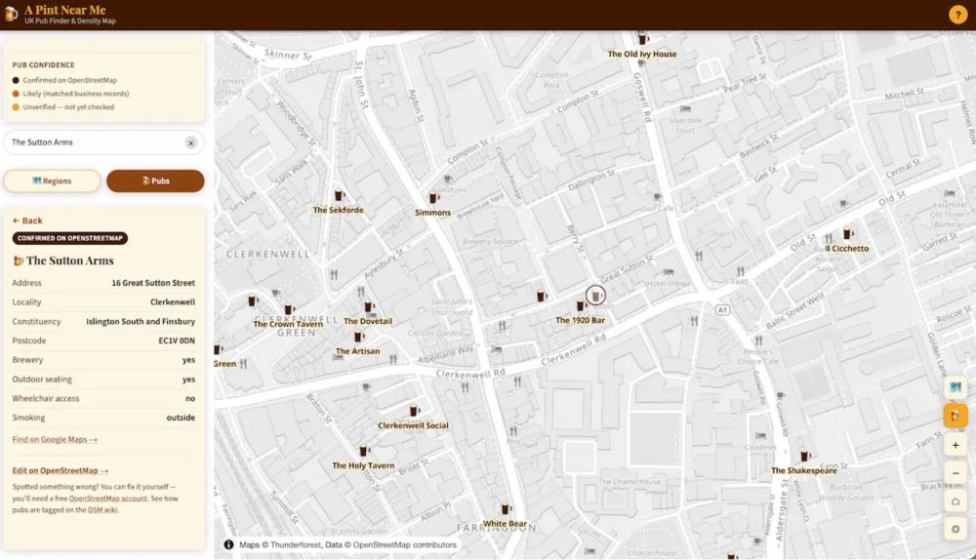The image size is (976, 560).
Task: Click unlabeled pub marker on Great Sutton Street
Action: tap(541, 297)
